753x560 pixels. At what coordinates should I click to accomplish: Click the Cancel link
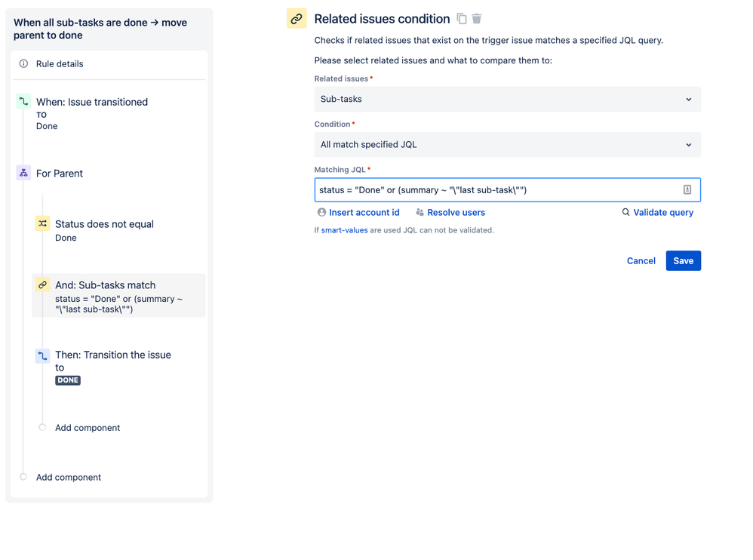click(x=641, y=261)
